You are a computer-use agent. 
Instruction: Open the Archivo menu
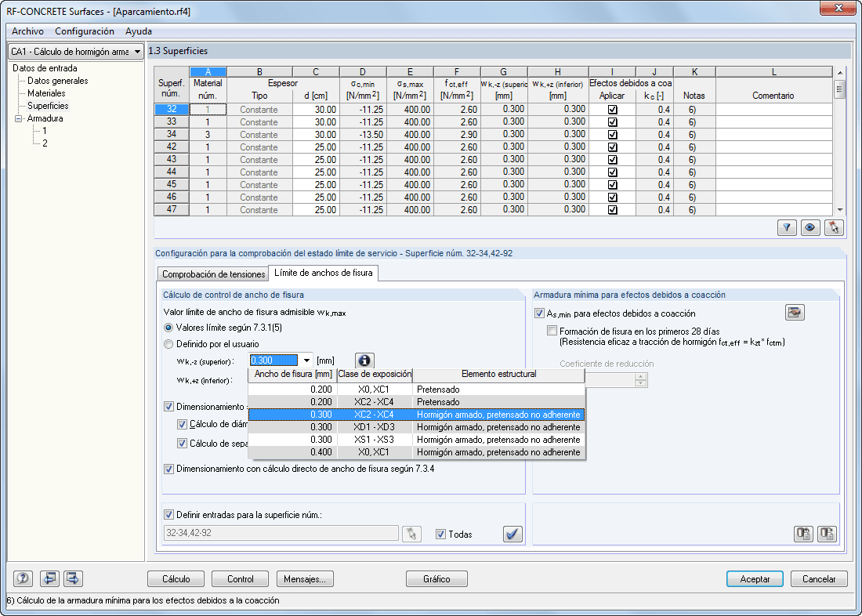[27, 31]
